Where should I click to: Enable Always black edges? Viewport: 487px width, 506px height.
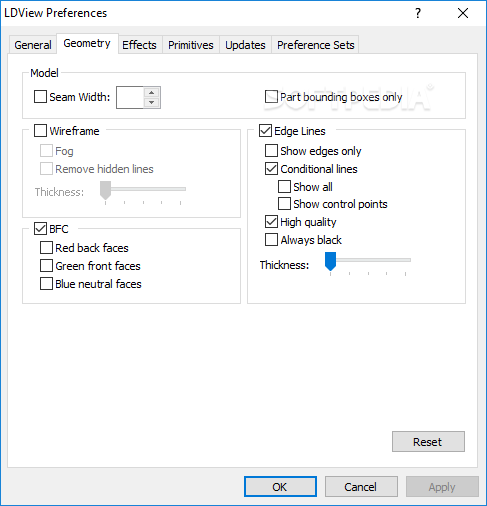[x=271, y=240]
